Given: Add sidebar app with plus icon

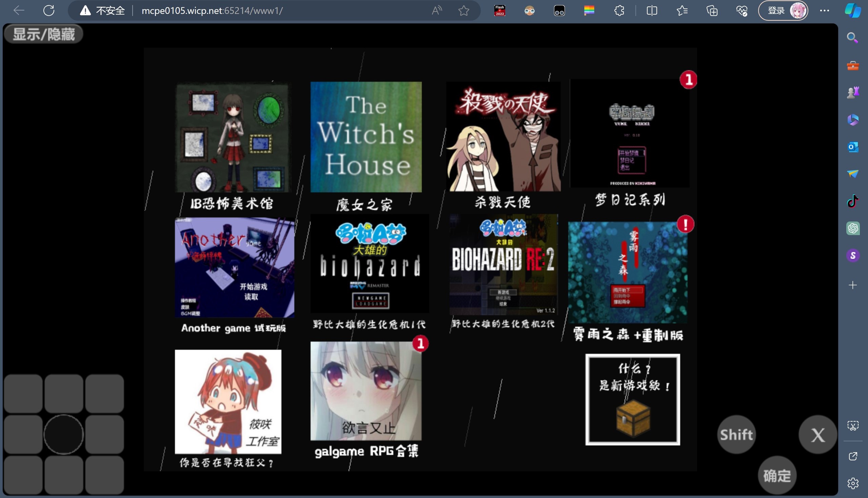Looking at the screenshot, I should [853, 285].
